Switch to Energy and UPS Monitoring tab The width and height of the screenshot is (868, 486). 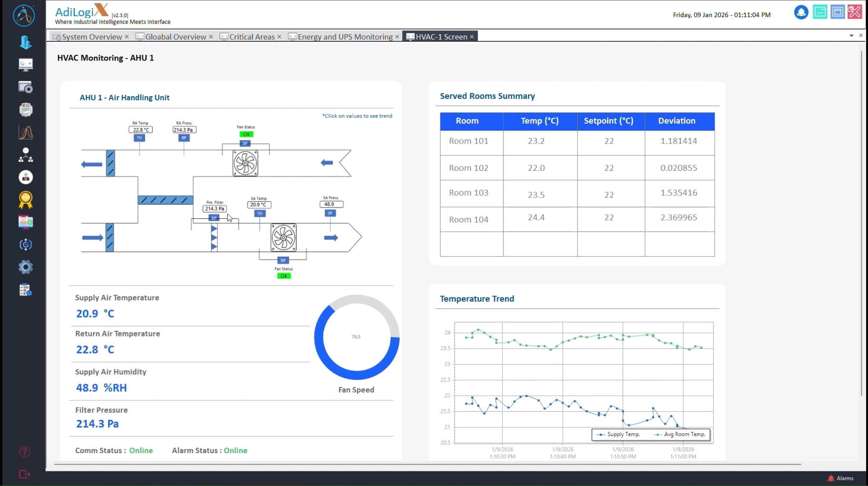tap(345, 37)
